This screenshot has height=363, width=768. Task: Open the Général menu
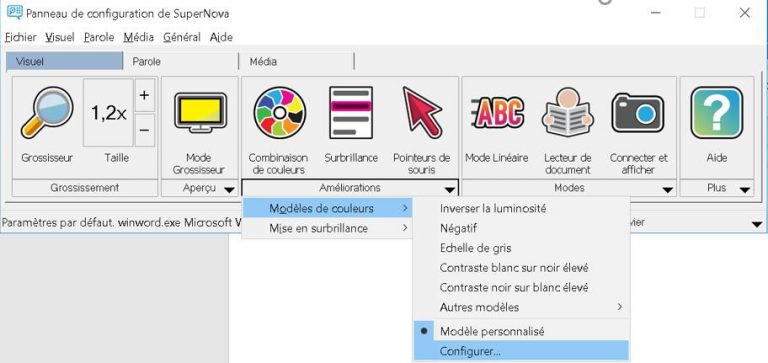[x=182, y=37]
